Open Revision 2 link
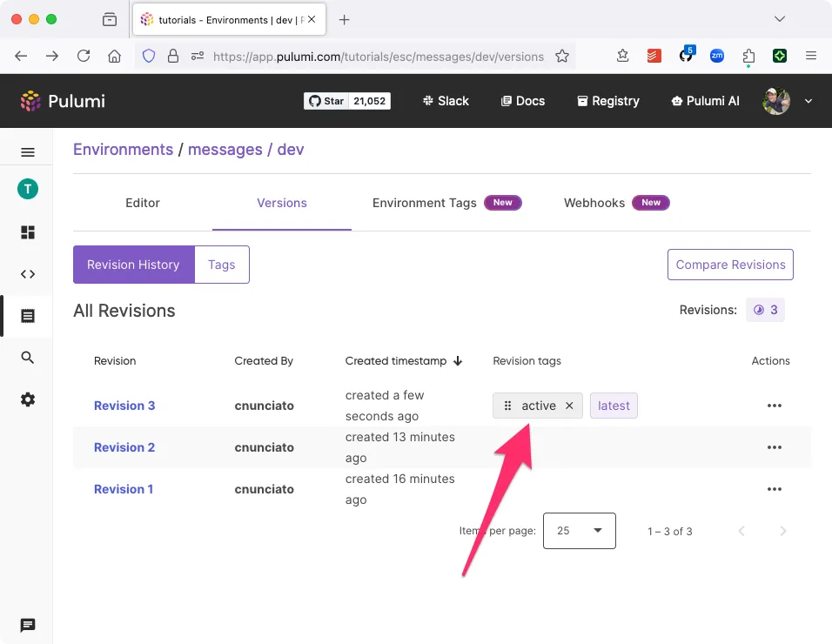 (124, 447)
